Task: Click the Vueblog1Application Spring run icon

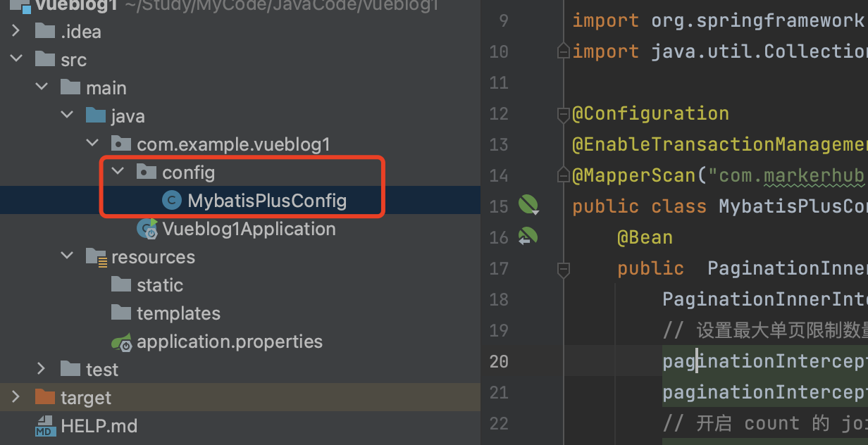Action: pyautogui.click(x=147, y=228)
